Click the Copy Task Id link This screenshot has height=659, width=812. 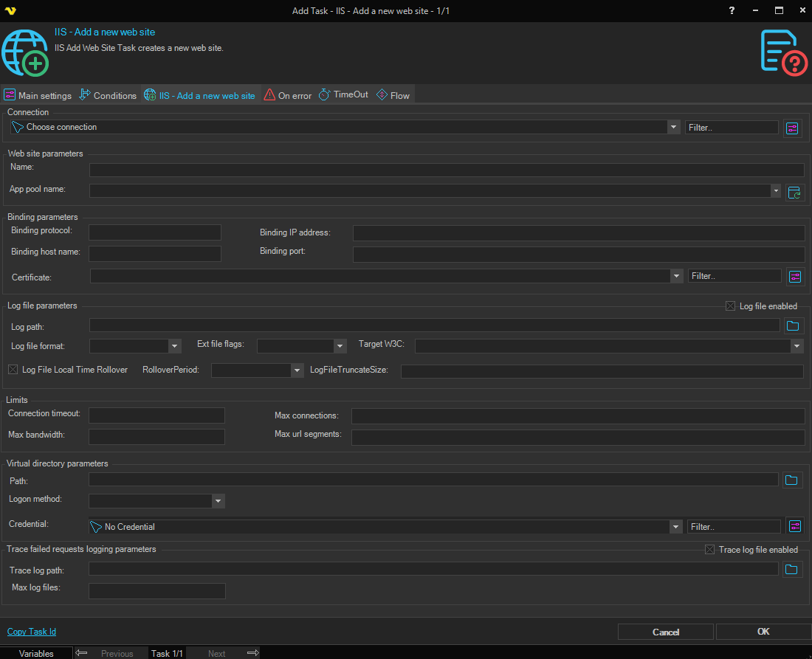tap(32, 632)
